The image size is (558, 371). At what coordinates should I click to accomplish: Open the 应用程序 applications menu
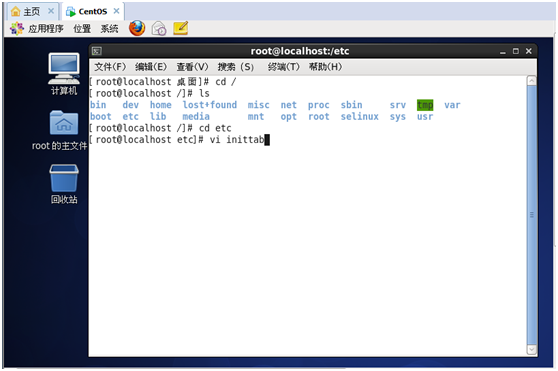(46, 28)
